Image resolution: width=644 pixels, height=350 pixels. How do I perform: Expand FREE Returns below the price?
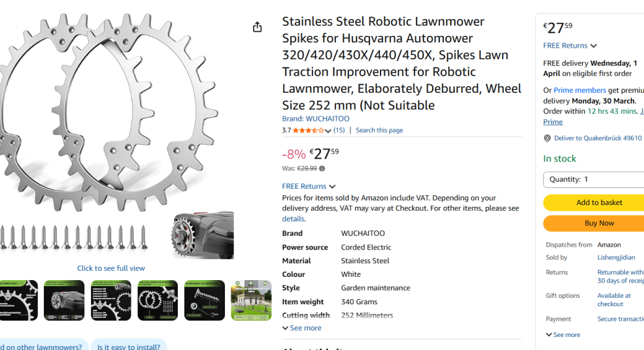coord(309,186)
